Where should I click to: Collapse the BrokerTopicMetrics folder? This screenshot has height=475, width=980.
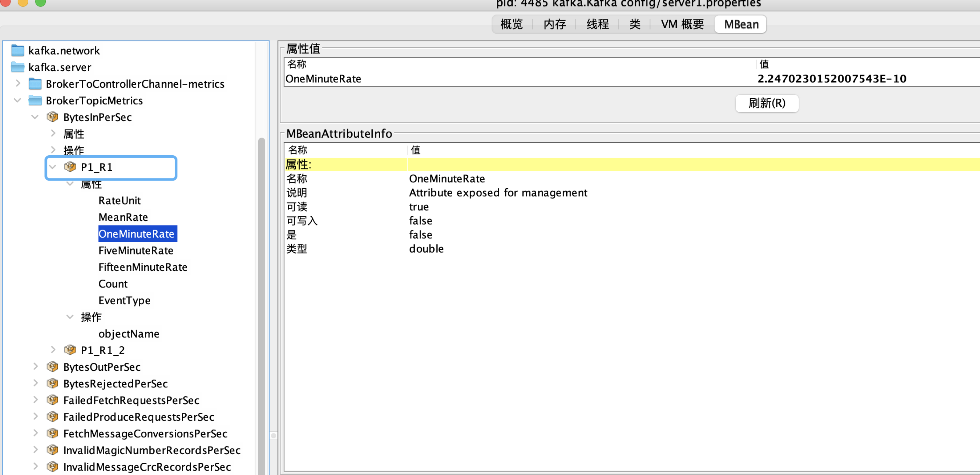pos(18,100)
